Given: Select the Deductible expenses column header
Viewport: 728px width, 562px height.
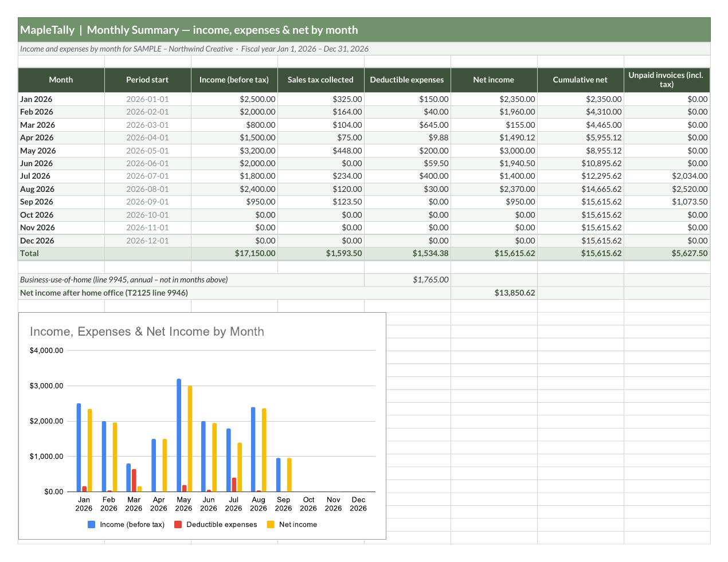Looking at the screenshot, I should tap(408, 80).
